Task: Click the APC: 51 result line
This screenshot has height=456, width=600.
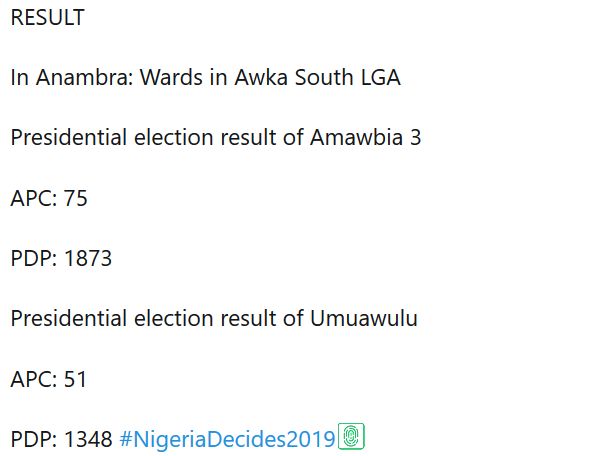Action: tap(49, 379)
